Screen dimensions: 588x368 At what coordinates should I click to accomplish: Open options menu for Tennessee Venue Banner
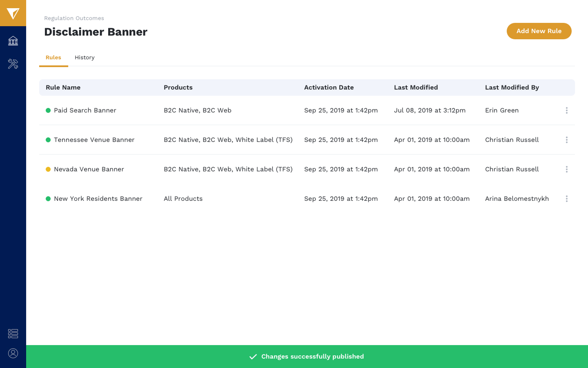566,140
